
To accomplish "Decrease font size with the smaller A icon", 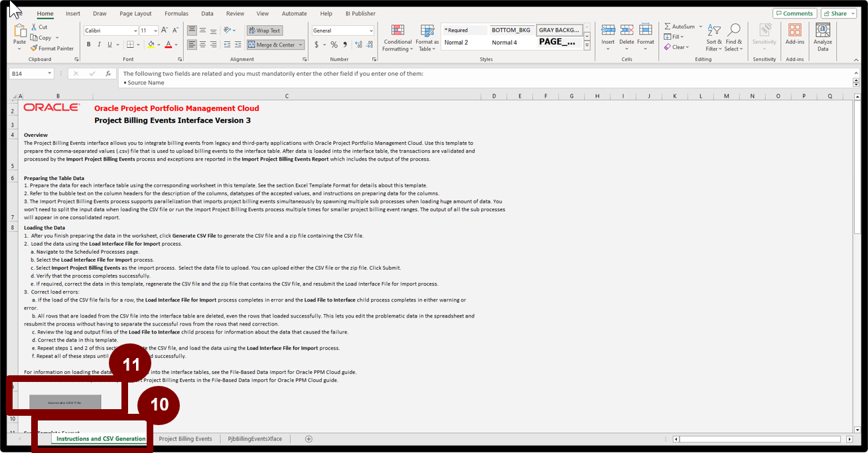I will 176,31.
